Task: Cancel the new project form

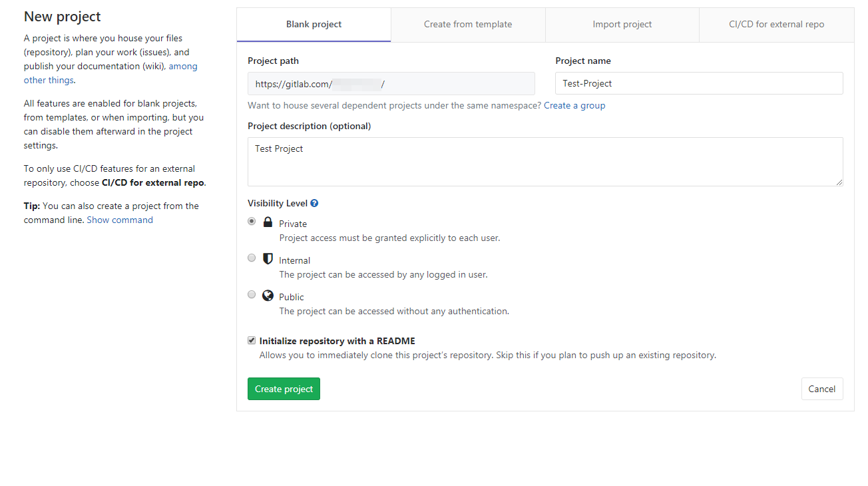Action: pyautogui.click(x=822, y=389)
